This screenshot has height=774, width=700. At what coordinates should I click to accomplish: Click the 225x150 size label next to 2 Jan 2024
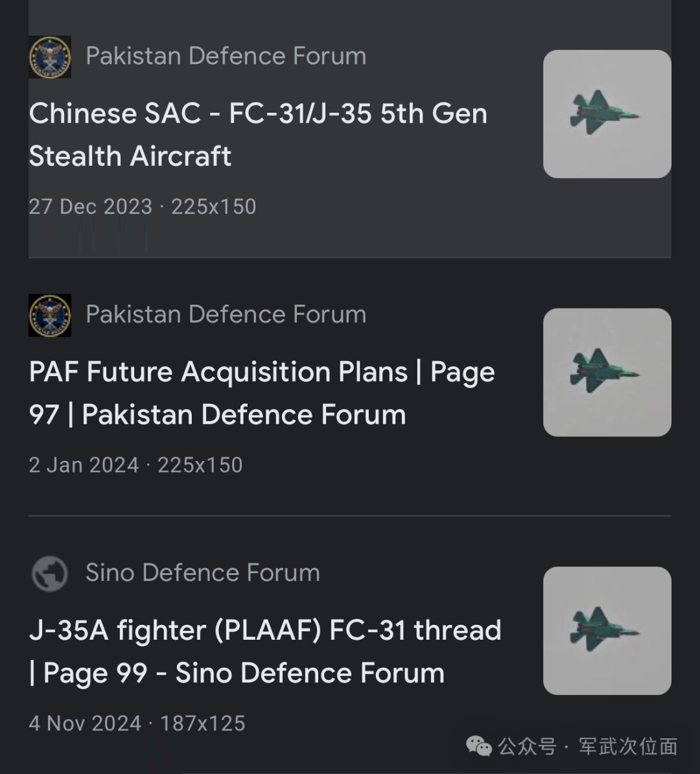click(x=200, y=465)
